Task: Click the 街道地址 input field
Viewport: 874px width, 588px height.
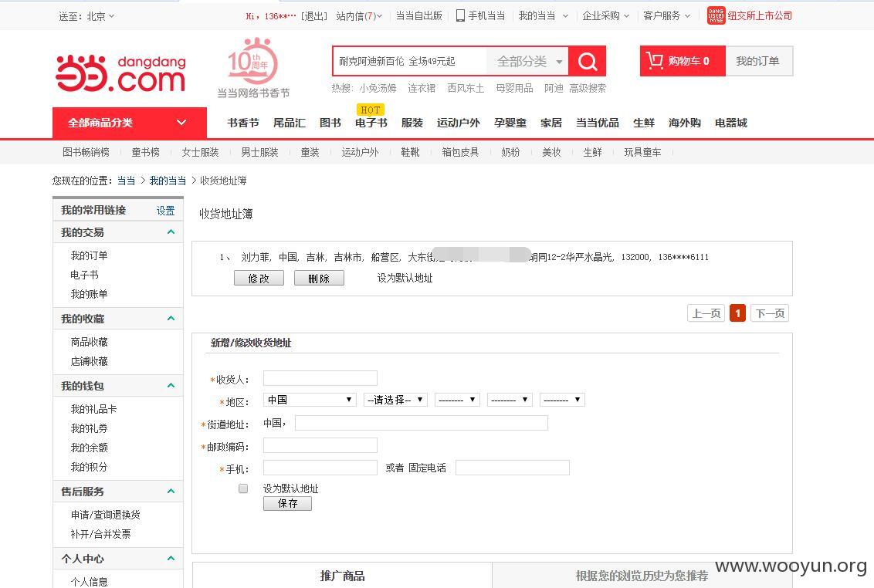Action: (422, 423)
